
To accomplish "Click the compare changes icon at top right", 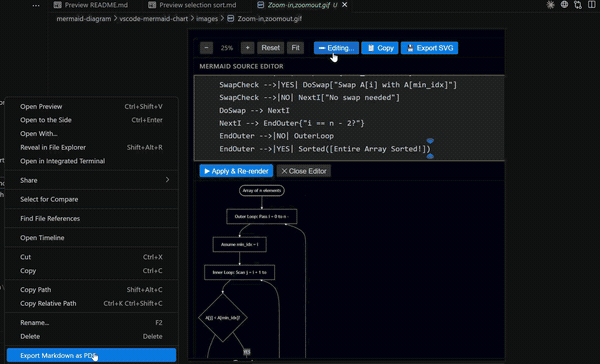I will point(578,5).
